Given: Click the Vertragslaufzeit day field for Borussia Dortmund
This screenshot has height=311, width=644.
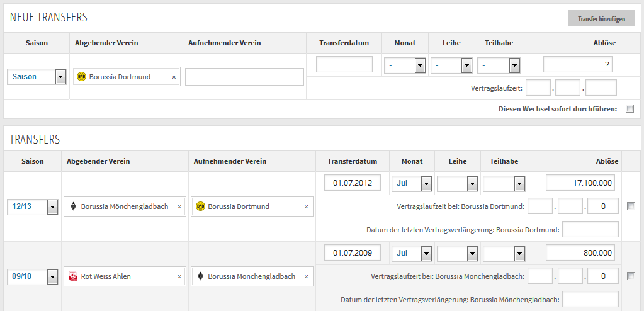Looking at the screenshot, I should (540, 206).
